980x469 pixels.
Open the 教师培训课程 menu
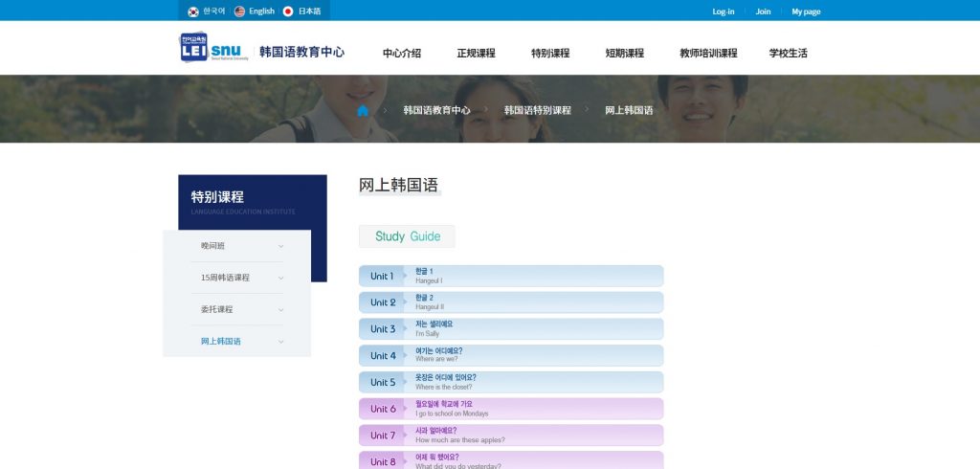click(x=709, y=54)
